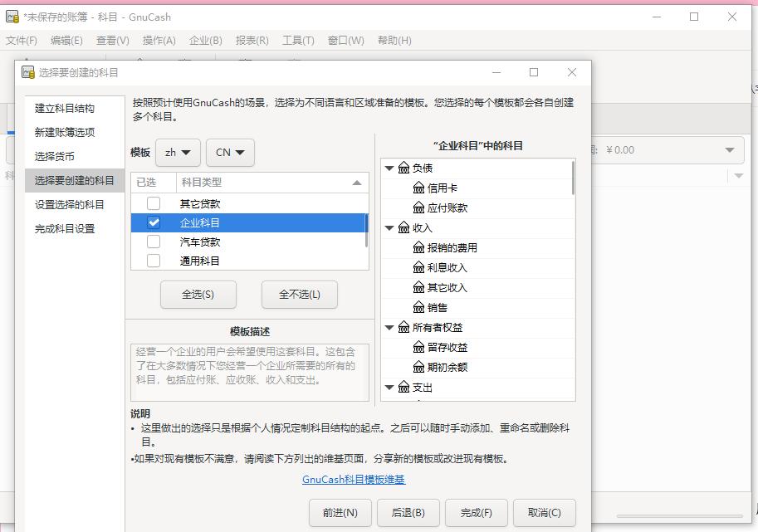Open the 报表(R) menu
This screenshot has width=758, height=532.
coord(252,41)
